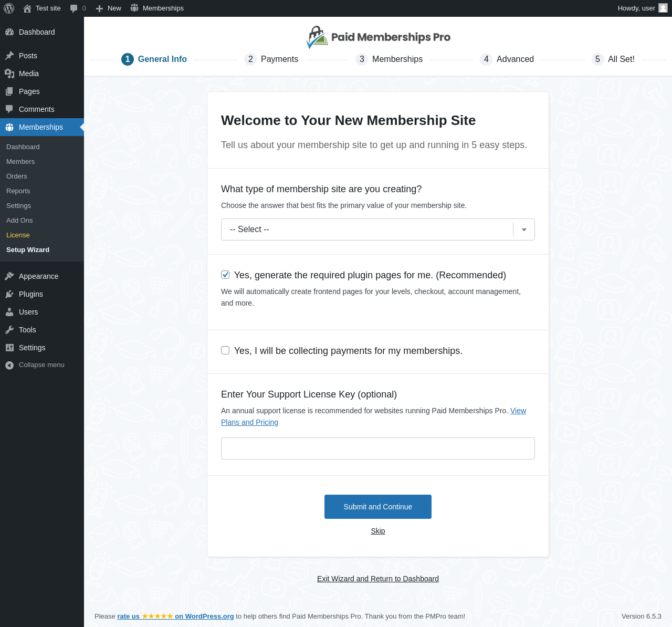Click Exit Wizard and Return to Dashboard
This screenshot has width=672, height=627.
[x=378, y=579]
